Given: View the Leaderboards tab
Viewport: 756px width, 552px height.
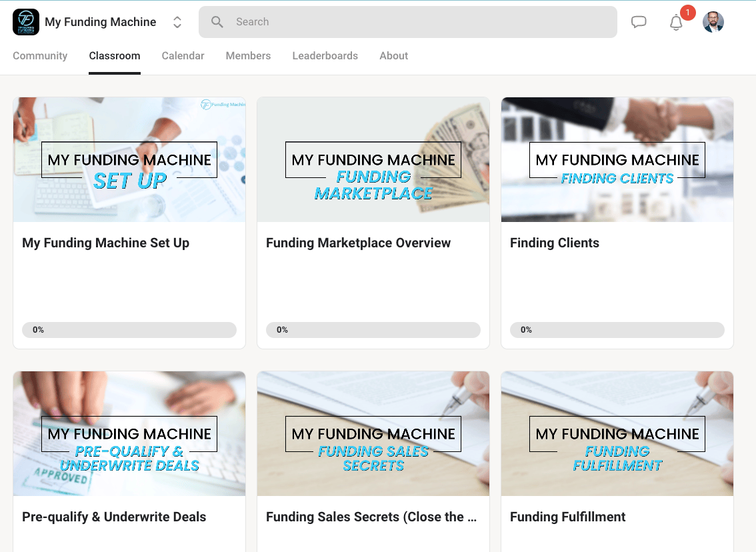Looking at the screenshot, I should click(x=325, y=55).
